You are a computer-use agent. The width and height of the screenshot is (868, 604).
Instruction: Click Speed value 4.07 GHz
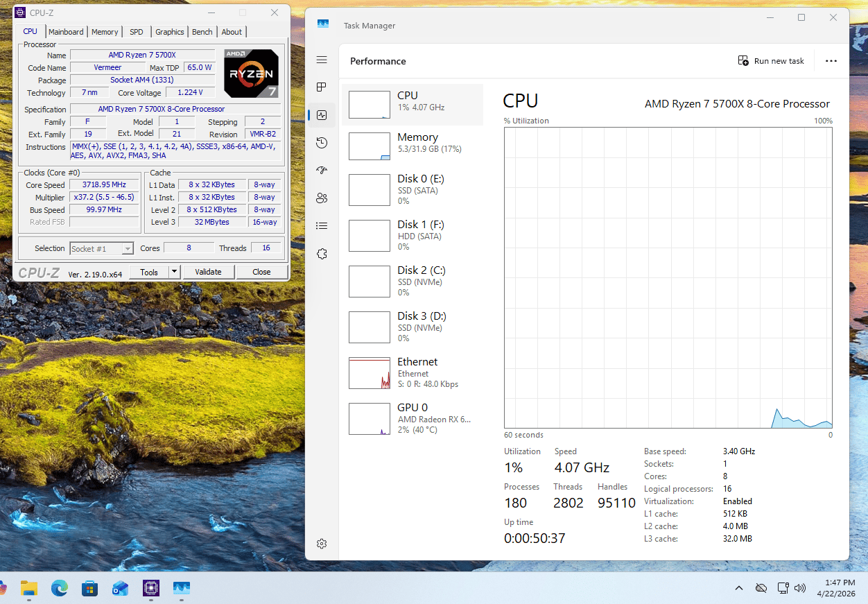[582, 467]
